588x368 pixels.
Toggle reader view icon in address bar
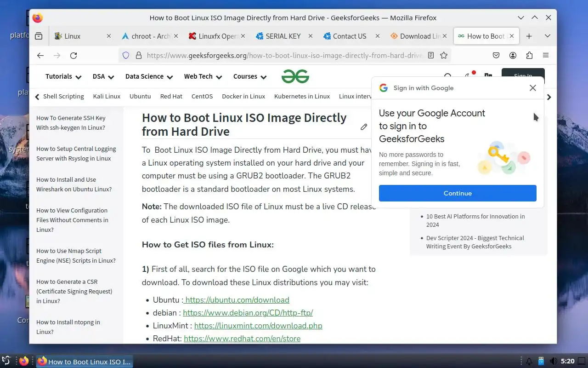(431, 55)
